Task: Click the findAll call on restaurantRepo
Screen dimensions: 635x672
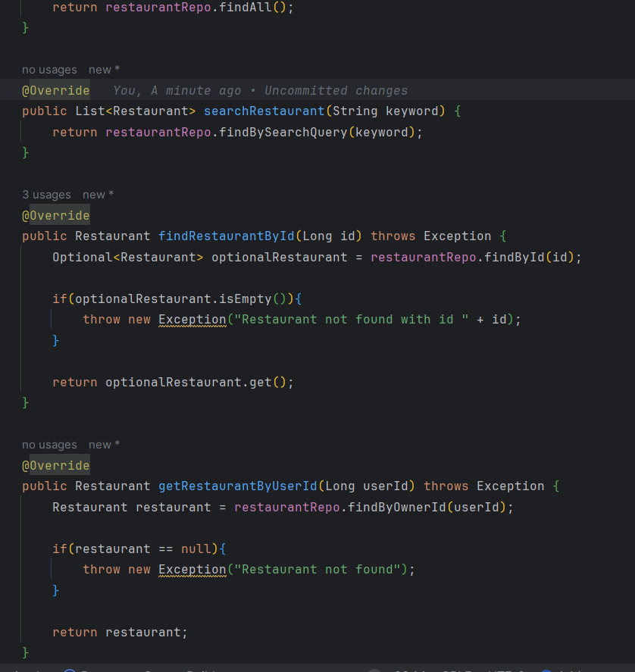Action: point(246,8)
